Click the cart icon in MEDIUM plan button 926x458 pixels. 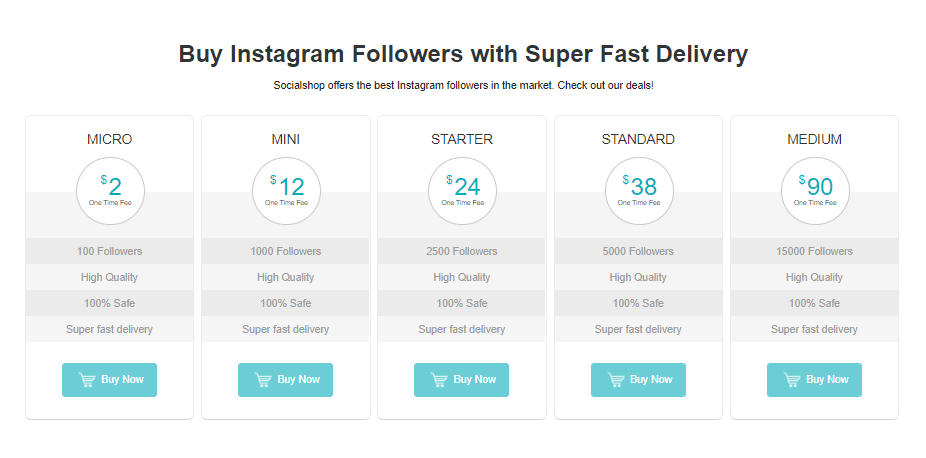(792, 380)
